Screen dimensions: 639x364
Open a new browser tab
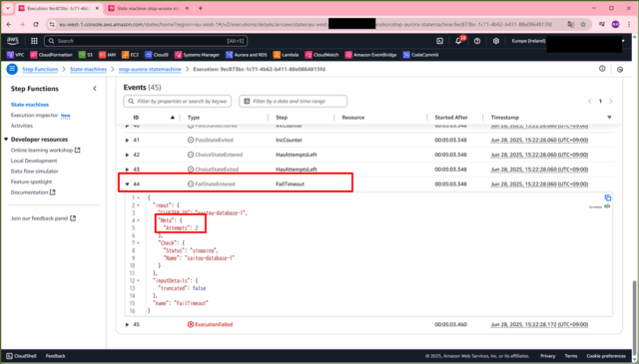tap(201, 8)
